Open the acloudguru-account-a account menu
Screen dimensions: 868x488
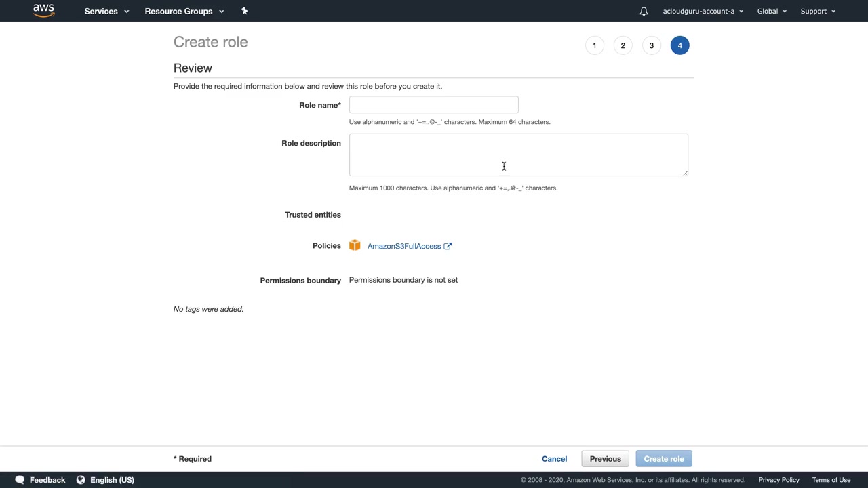[x=703, y=11]
